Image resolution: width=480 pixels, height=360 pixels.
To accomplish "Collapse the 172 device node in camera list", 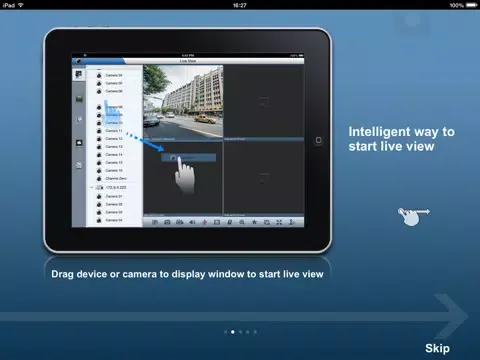I will coord(92,187).
